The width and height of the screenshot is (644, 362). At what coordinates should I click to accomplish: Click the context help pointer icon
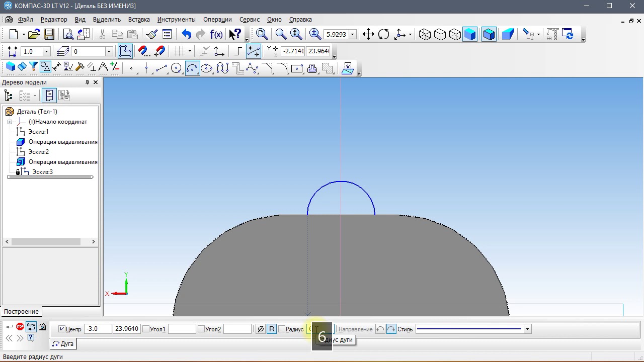pos(235,34)
